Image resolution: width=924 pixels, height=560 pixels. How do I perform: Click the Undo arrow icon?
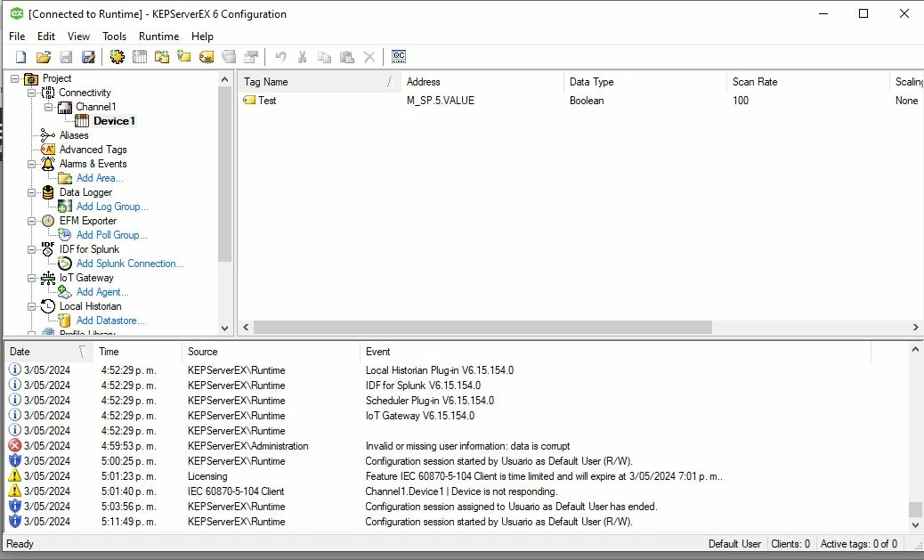(280, 57)
